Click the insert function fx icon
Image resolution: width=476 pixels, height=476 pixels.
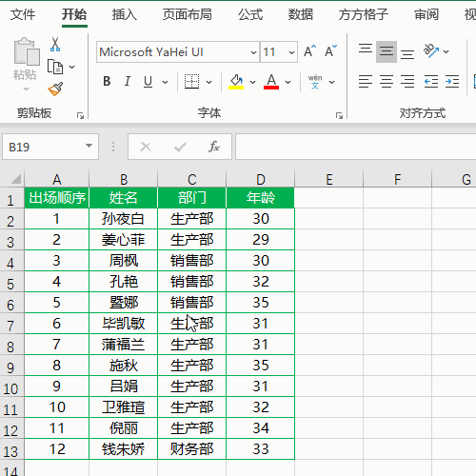click(x=214, y=147)
